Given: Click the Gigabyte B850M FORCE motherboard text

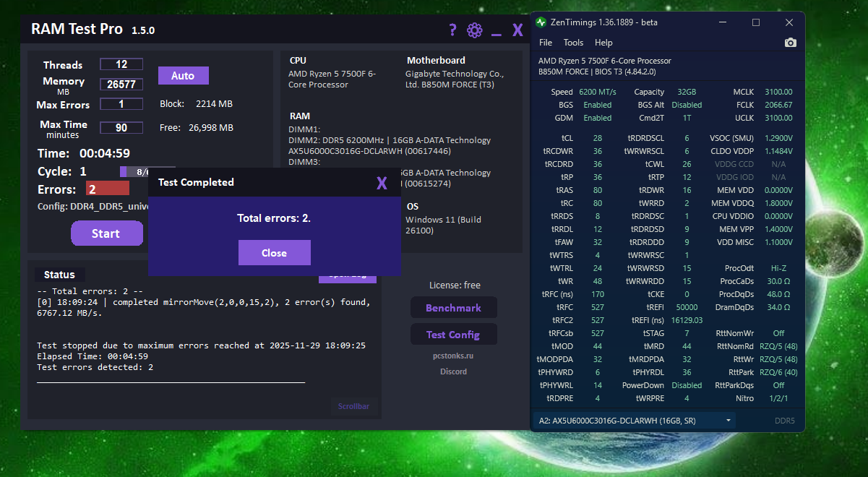Looking at the screenshot, I should coord(455,79).
